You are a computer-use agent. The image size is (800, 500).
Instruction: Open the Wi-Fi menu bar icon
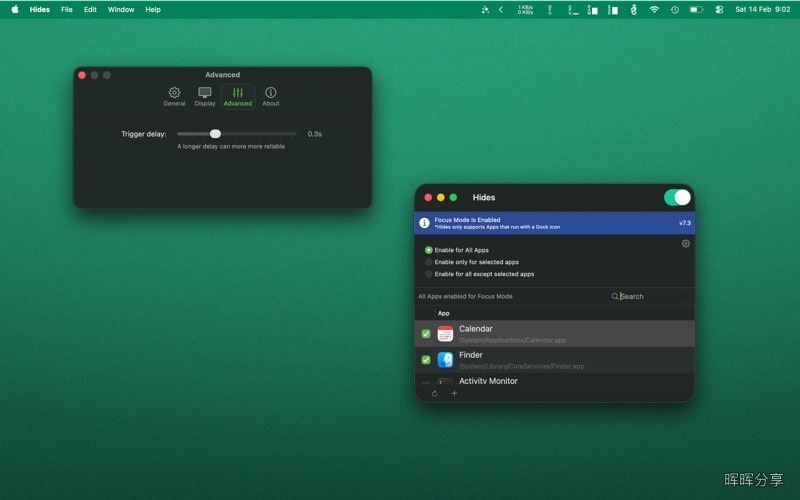click(654, 9)
